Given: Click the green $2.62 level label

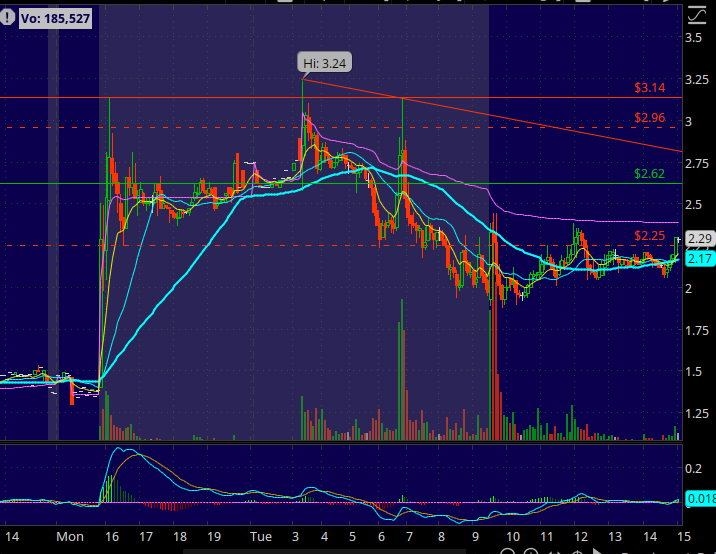Looking at the screenshot, I should 649,174.
